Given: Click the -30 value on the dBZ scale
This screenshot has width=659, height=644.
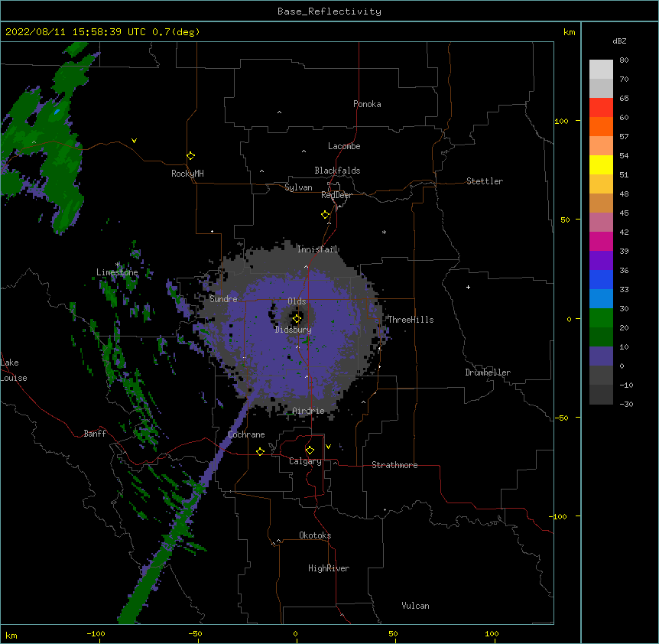Looking at the screenshot, I should tap(626, 404).
